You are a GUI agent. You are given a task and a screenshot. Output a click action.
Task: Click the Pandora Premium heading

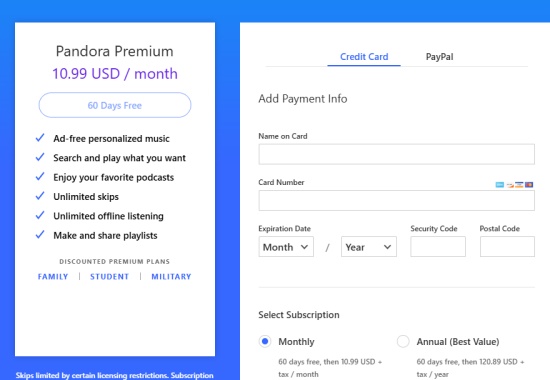click(x=115, y=51)
